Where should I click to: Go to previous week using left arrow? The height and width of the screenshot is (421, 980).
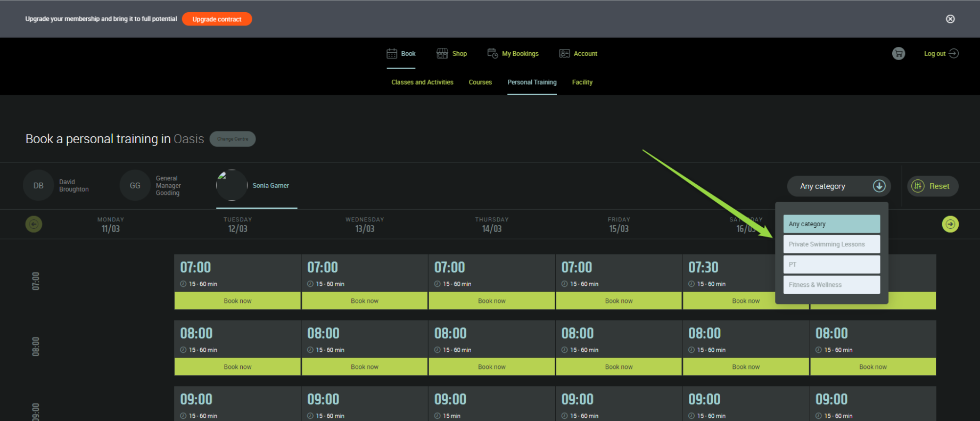34,224
